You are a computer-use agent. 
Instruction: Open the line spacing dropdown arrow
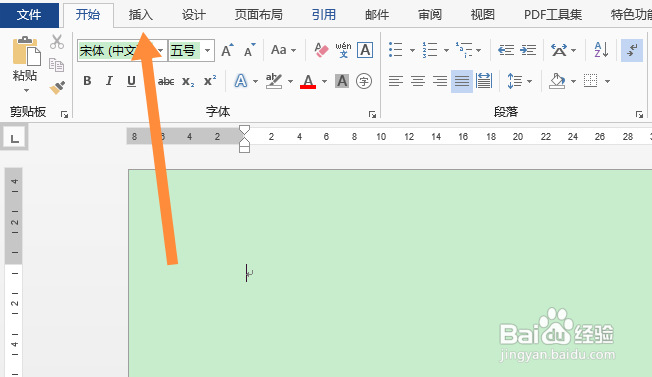pyautogui.click(x=529, y=81)
